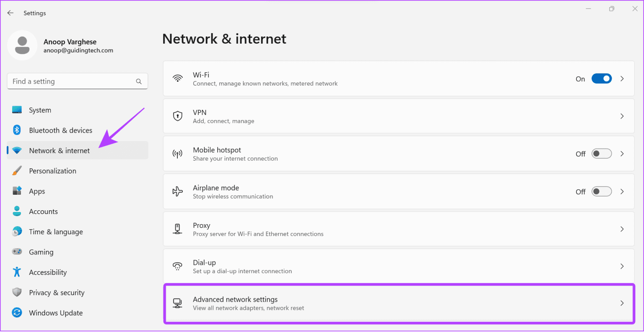This screenshot has height=332, width=644.
Task: Open Advanced network settings
Action: pos(398,303)
